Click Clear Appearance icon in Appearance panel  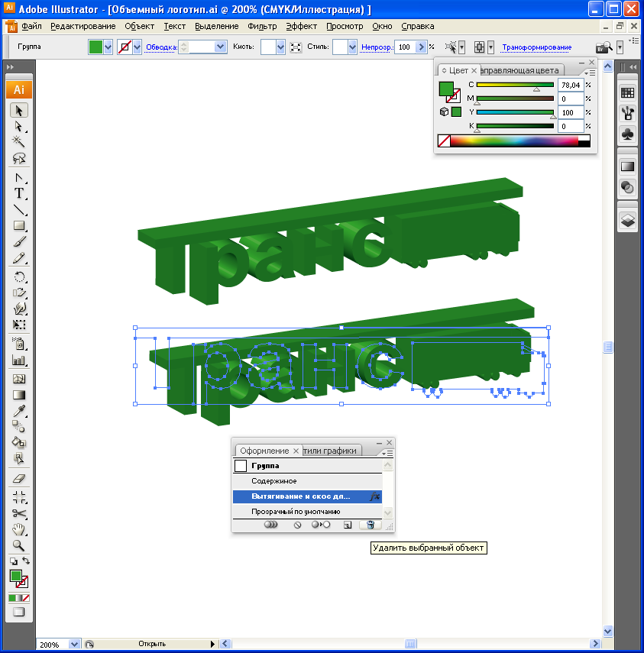297,525
